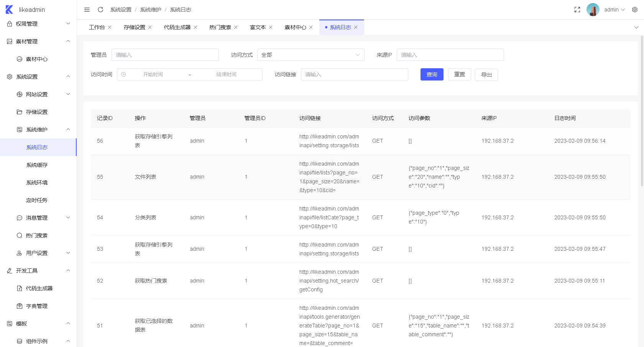The image size is (644, 347).
Task: Toggle fullscreen mode icon
Action: 577,10
